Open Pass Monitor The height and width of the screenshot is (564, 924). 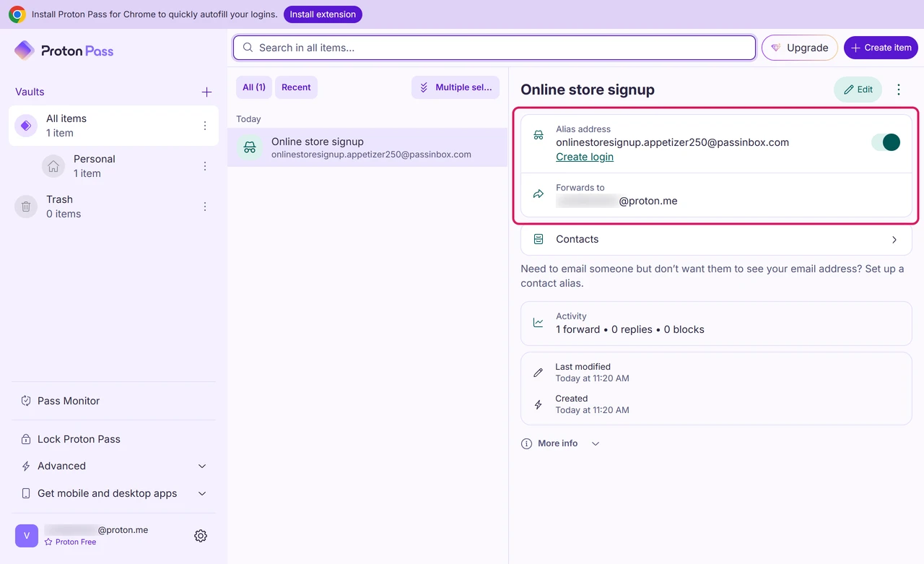pyautogui.click(x=114, y=401)
